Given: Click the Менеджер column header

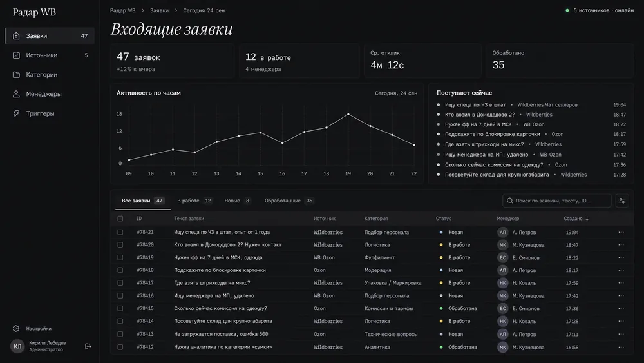Looking at the screenshot, I should [507, 219].
